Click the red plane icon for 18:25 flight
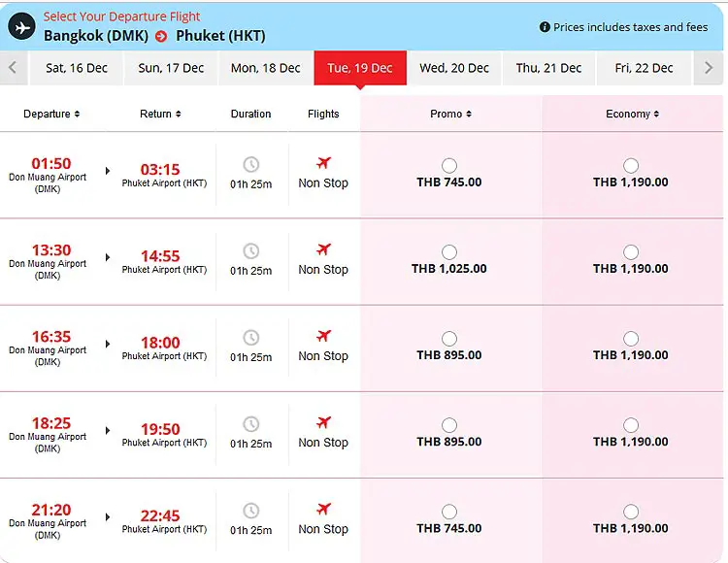Image resolution: width=728 pixels, height=563 pixels. click(x=323, y=423)
